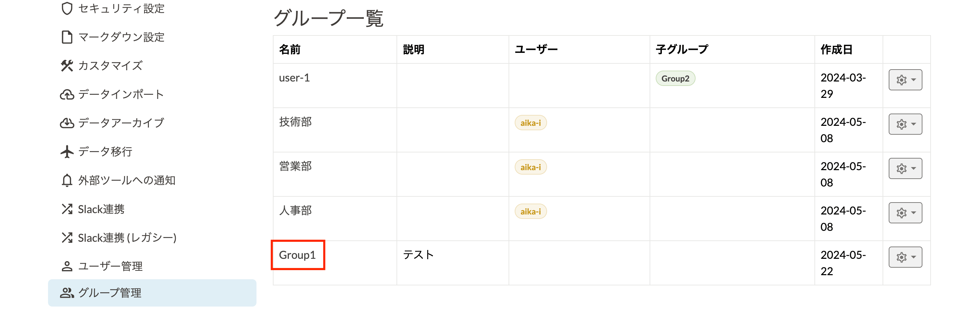Open the Group1 group link

coord(297,255)
